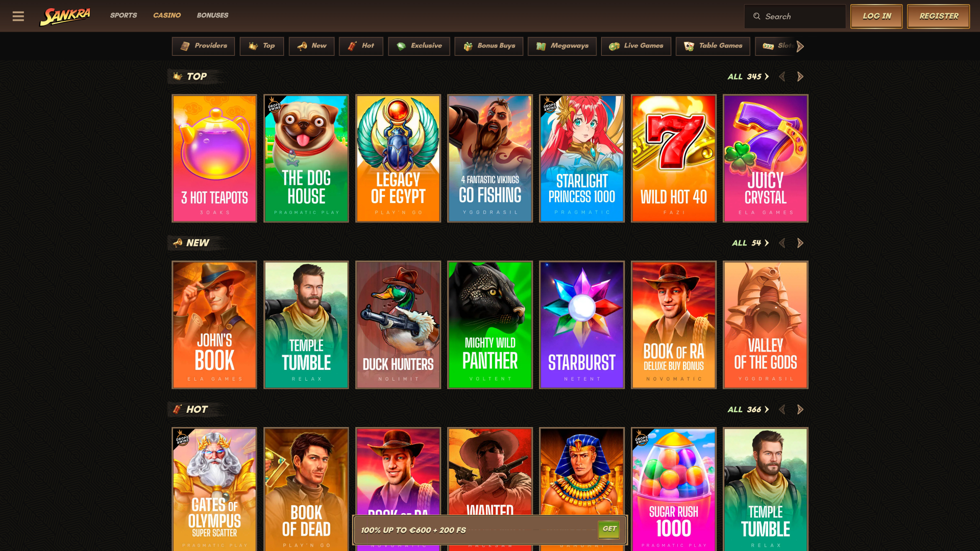Open Temple Tumble in NEW row
This screenshot has width=980, height=551.
306,325
